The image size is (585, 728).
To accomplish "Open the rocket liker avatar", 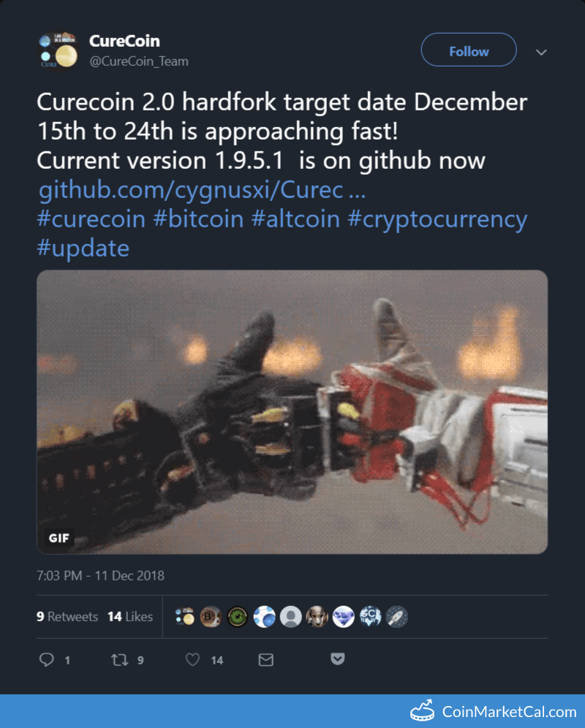I will [x=396, y=617].
